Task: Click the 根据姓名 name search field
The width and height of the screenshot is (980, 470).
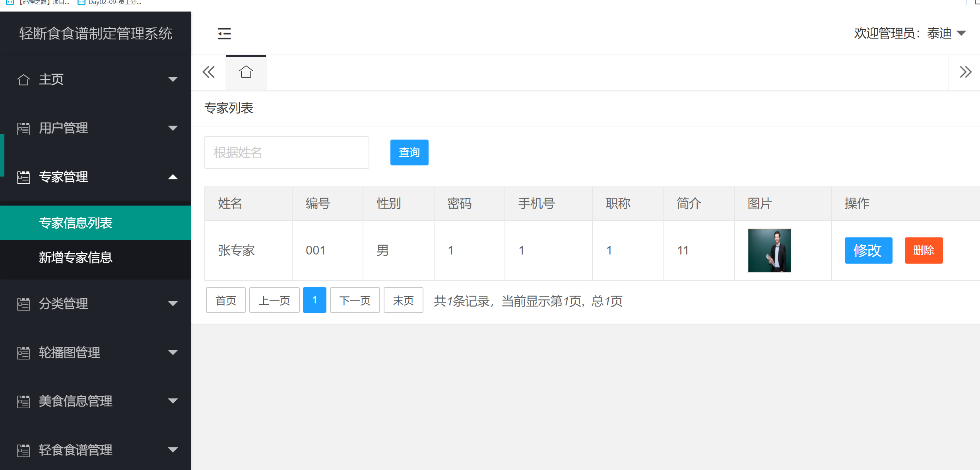Action: pos(286,152)
